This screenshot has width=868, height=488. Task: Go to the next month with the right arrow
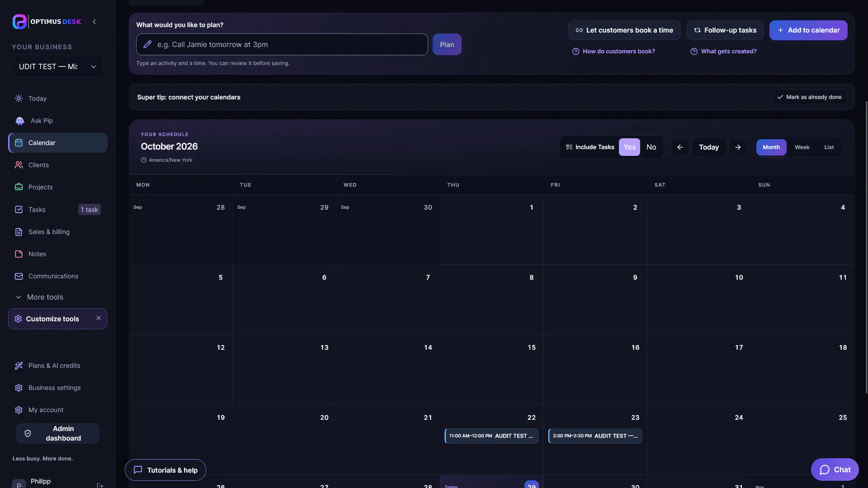pos(738,147)
